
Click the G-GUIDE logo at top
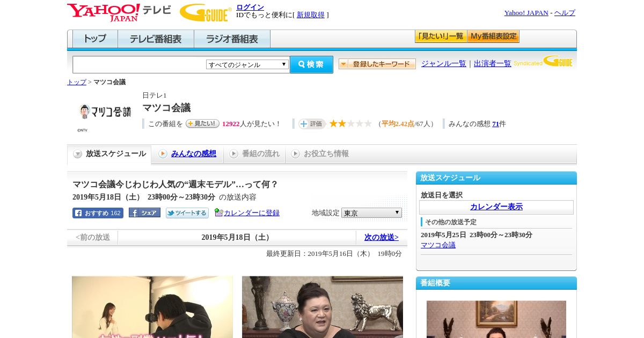click(206, 12)
